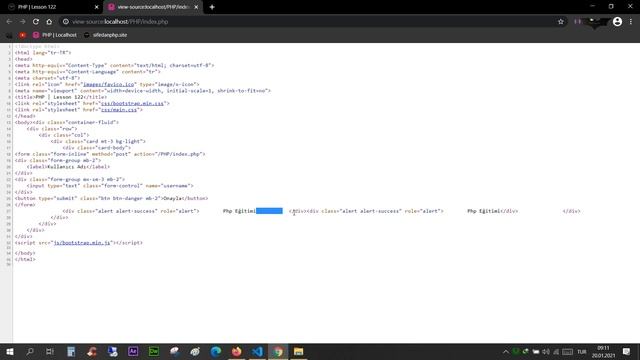Click the card mt-3 bg-light div line
Viewport: 640px width, 360px height.
tap(98, 141)
